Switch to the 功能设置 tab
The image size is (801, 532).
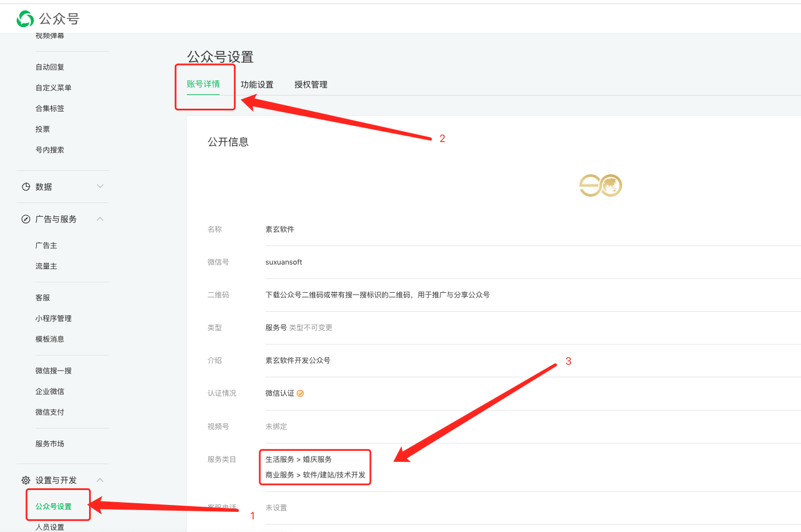click(x=257, y=85)
